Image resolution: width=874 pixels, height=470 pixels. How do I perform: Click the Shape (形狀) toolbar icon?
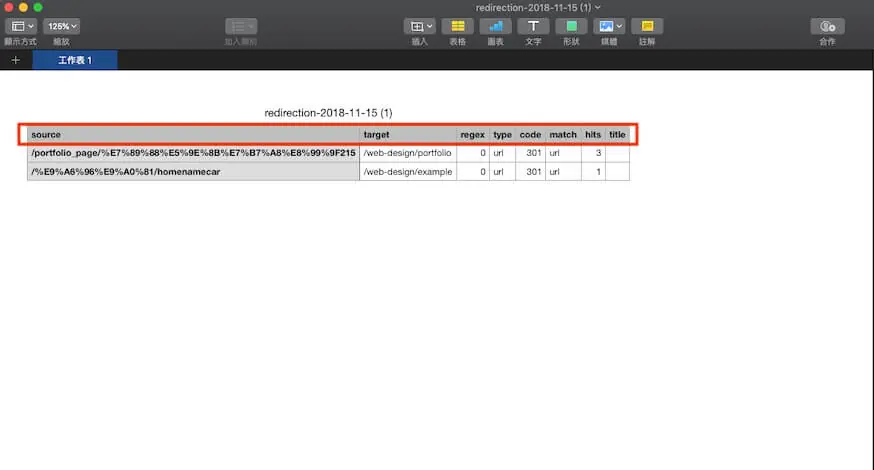coord(571,26)
